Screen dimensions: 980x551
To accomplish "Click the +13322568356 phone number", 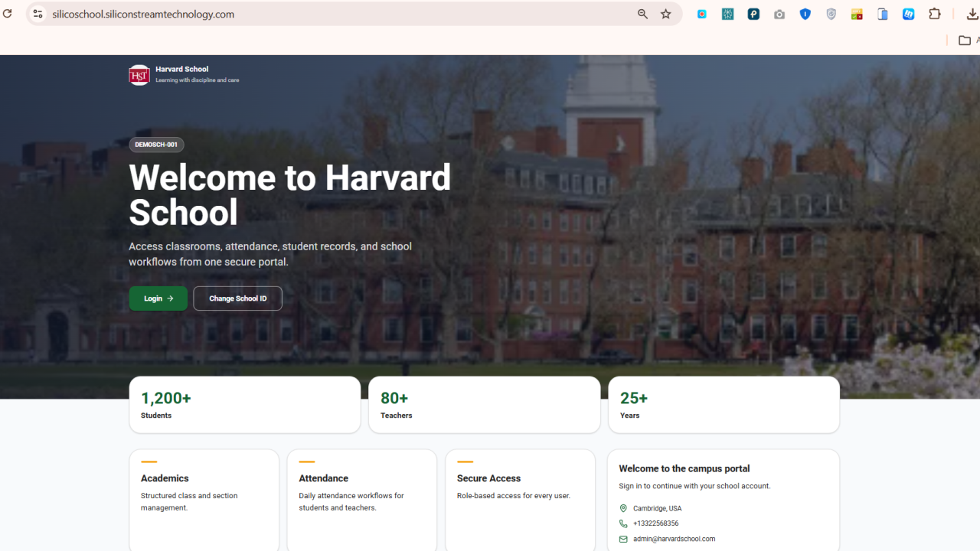I will [x=655, y=523].
